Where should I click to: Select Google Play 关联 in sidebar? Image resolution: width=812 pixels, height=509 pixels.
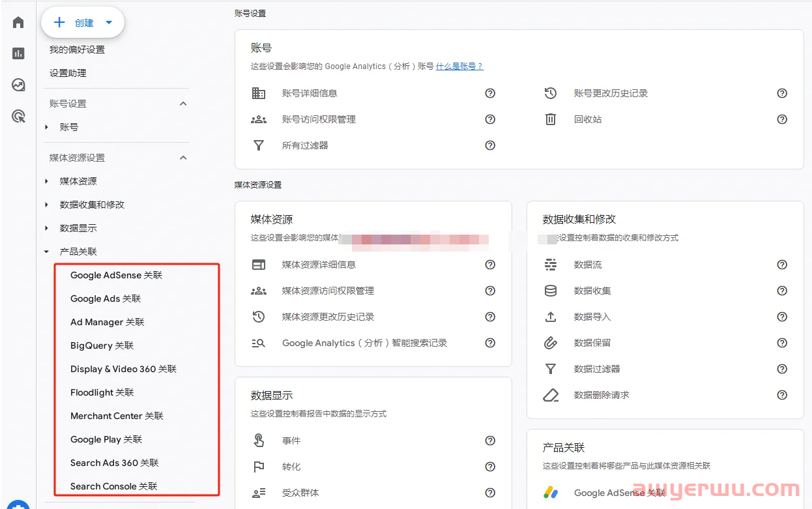tap(106, 439)
